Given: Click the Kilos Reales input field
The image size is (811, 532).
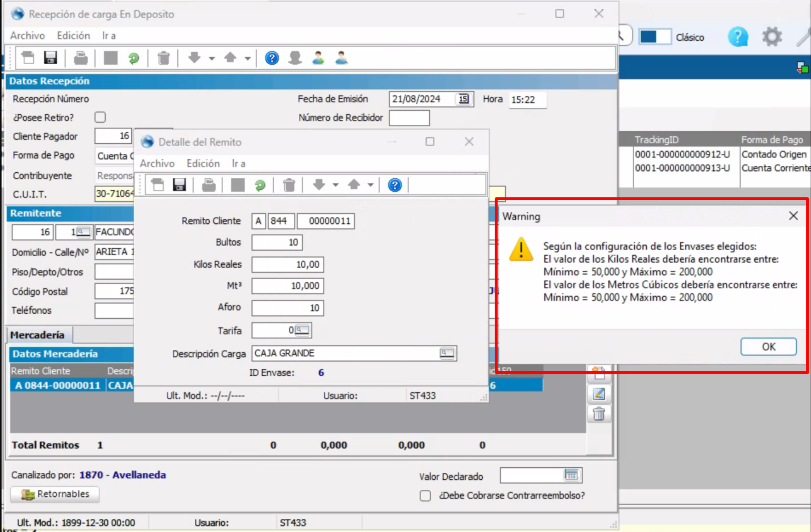Looking at the screenshot, I should coord(288,264).
